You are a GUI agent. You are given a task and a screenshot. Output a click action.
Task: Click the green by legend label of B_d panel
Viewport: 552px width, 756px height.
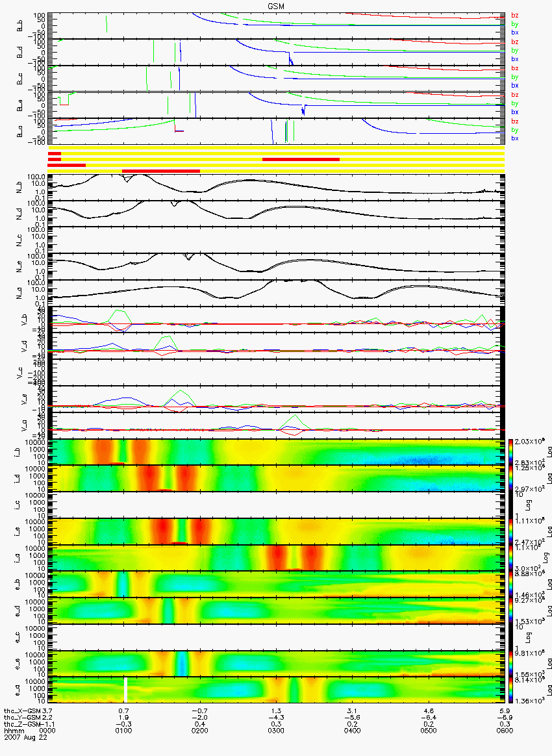coord(515,50)
